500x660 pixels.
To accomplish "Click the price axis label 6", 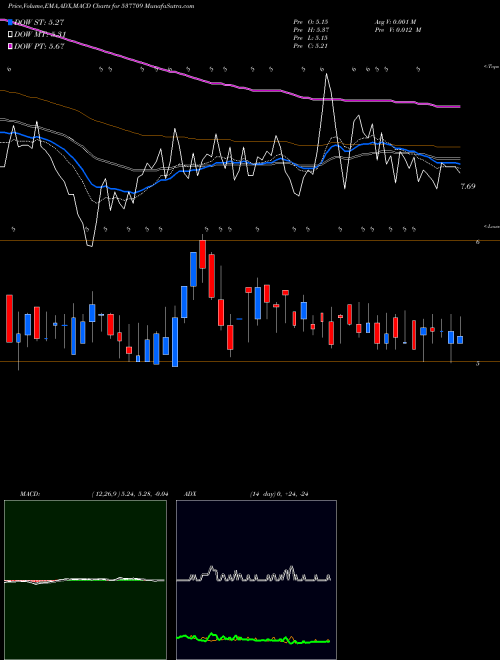I will (x=477, y=242).
